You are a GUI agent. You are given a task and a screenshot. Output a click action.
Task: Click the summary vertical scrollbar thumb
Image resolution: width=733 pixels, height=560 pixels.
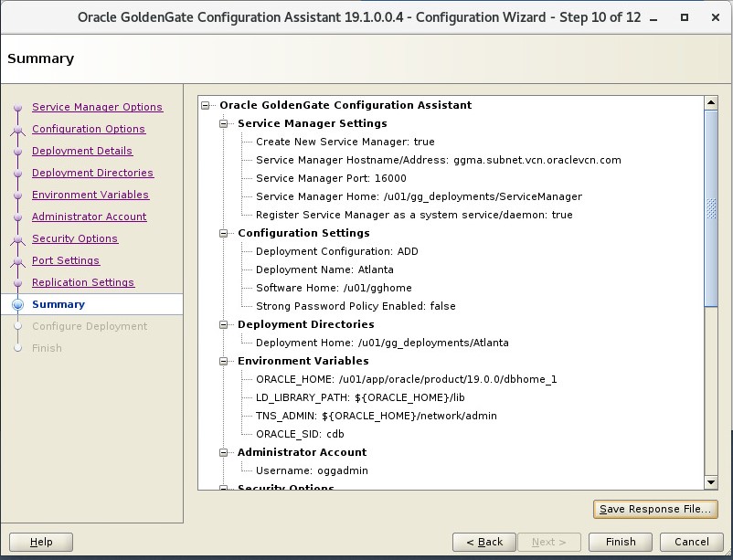pos(711,208)
